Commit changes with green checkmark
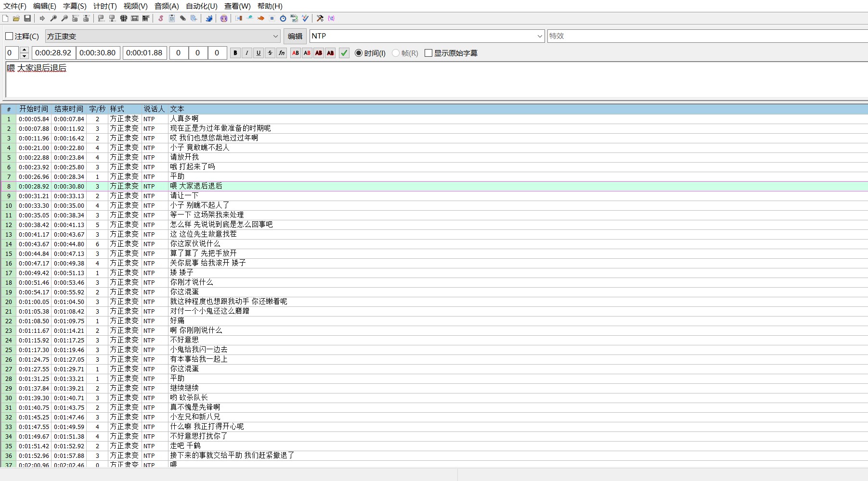The height and width of the screenshot is (481, 868). (344, 53)
